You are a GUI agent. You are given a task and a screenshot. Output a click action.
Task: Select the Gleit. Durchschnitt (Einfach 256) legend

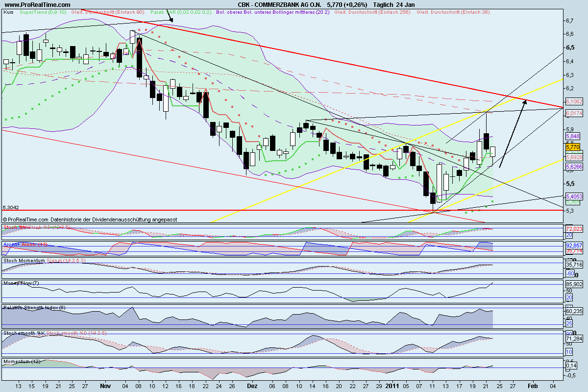(372, 11)
